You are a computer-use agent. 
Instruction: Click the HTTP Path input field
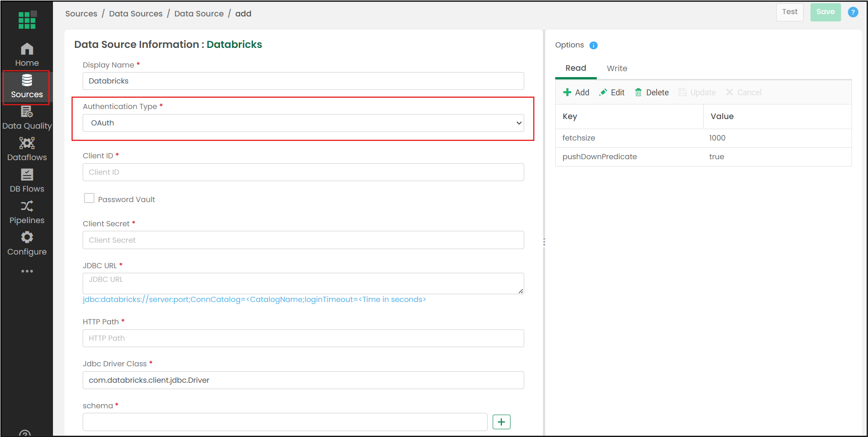point(303,338)
